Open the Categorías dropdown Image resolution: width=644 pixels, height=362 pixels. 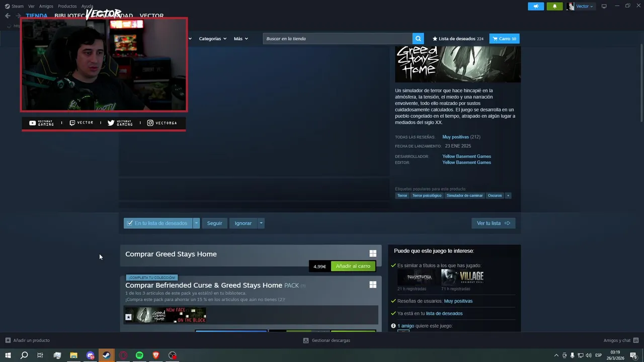(x=212, y=39)
